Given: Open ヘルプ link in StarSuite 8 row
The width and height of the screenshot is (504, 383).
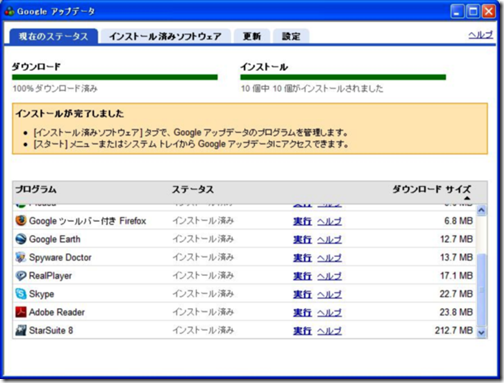Looking at the screenshot, I should pos(329,331).
